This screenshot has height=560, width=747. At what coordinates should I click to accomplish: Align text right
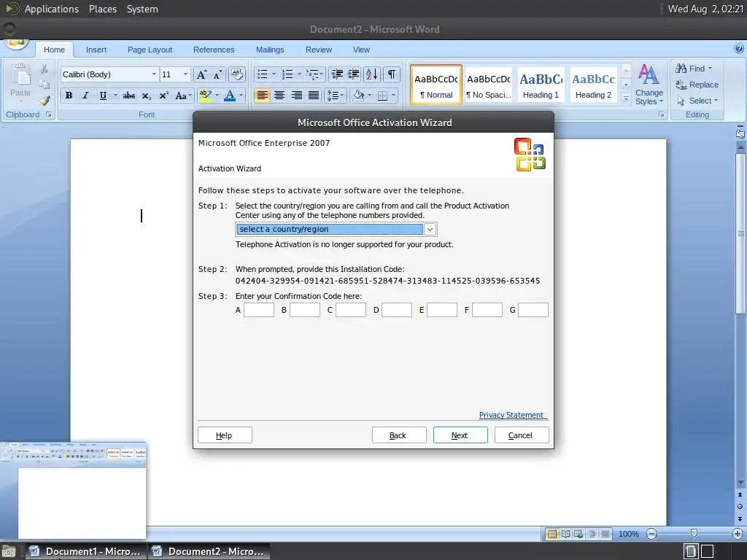coord(296,96)
